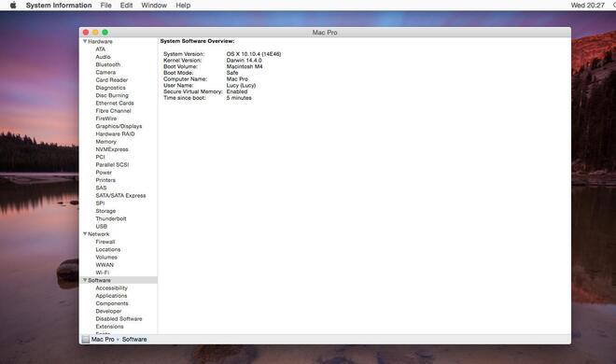Select Locations in the sidebar

(108, 249)
